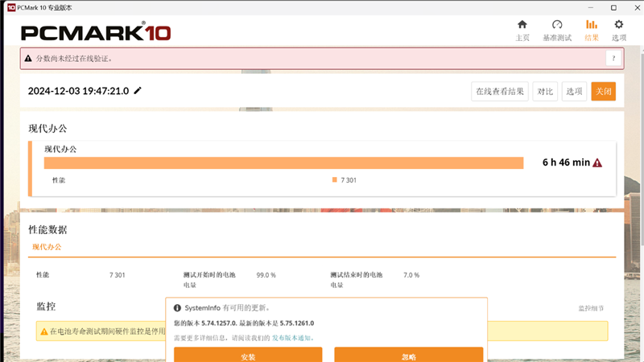Open the 基准测试 benchmark gauge icon
Viewport: 644px width, 362px height.
(x=557, y=25)
